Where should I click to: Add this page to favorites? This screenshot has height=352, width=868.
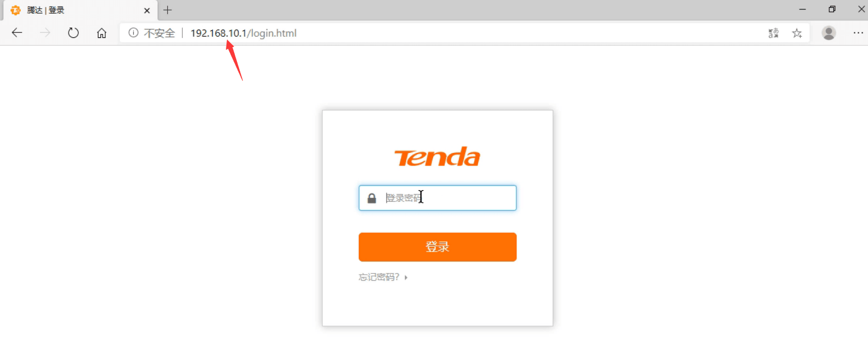click(x=797, y=33)
